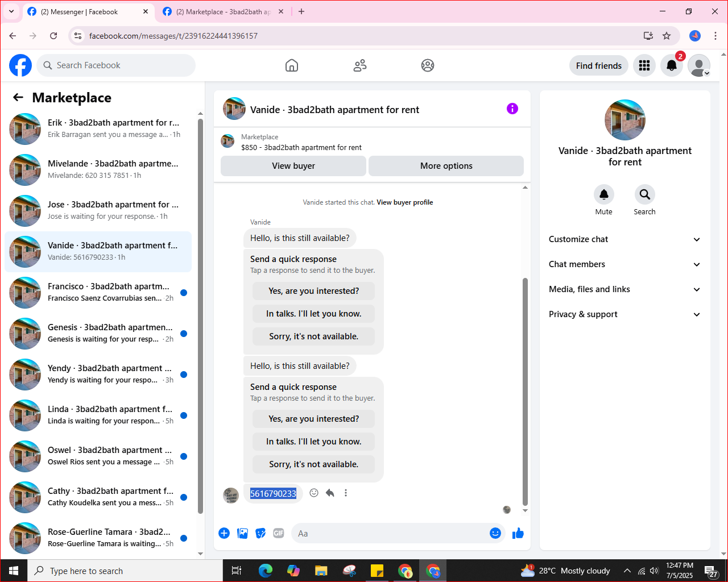Choose a GIF in composer
The width and height of the screenshot is (728, 582).
279,533
